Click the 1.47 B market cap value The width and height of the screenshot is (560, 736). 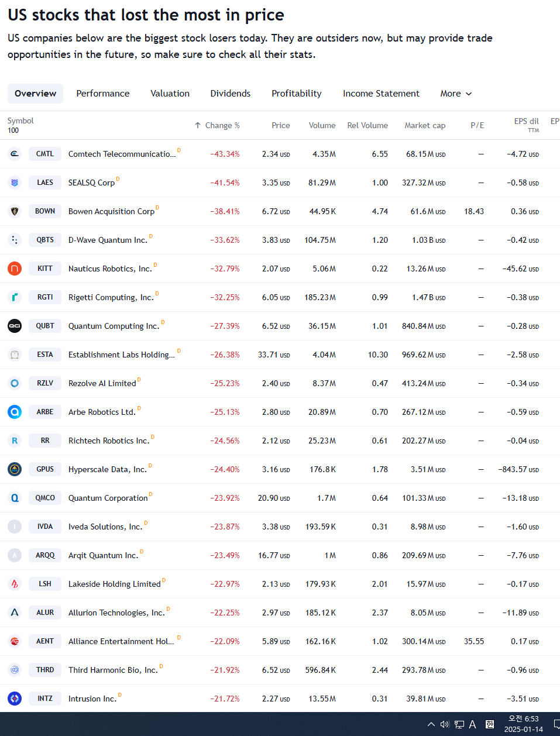[x=428, y=298]
